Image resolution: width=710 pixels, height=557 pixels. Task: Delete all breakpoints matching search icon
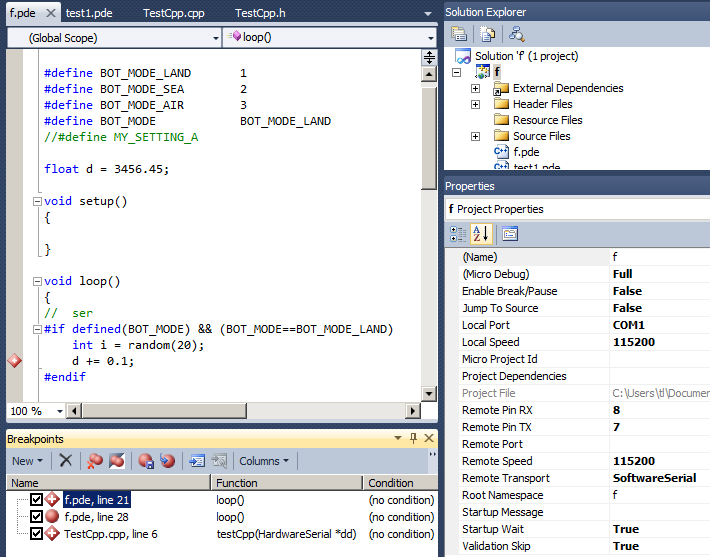[x=95, y=461]
